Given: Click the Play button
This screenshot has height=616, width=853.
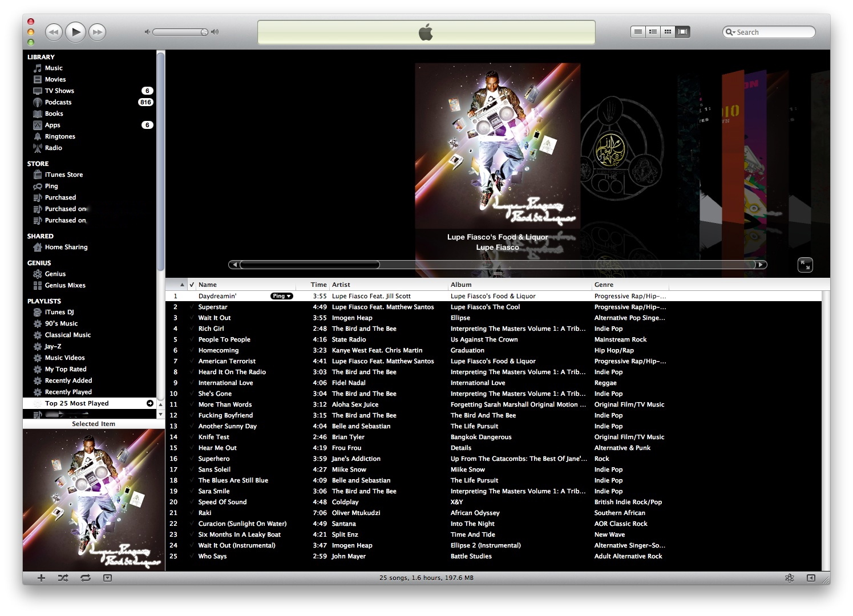Looking at the screenshot, I should coord(76,32).
